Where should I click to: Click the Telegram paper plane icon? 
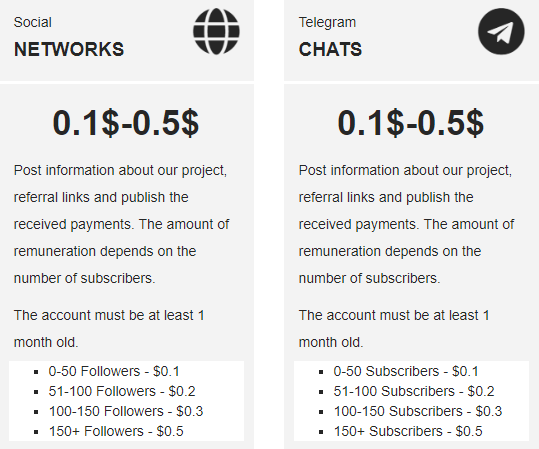[501, 31]
